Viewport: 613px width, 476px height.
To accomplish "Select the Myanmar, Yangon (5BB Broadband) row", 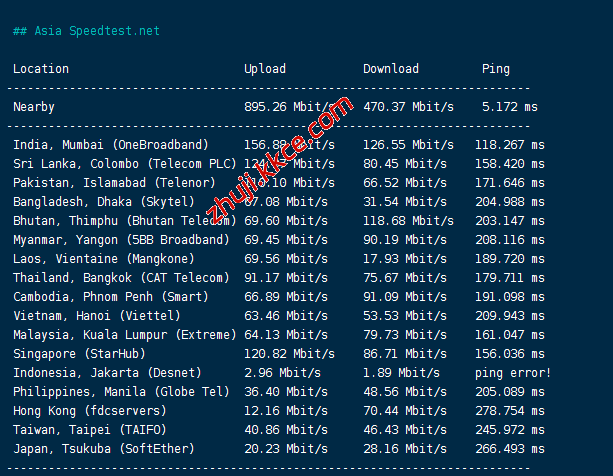I will [x=121, y=240].
